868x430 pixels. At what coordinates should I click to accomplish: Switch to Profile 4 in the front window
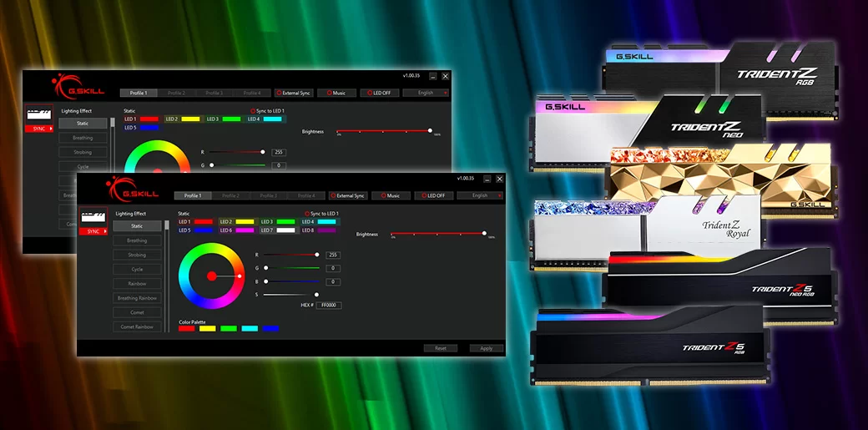point(306,195)
